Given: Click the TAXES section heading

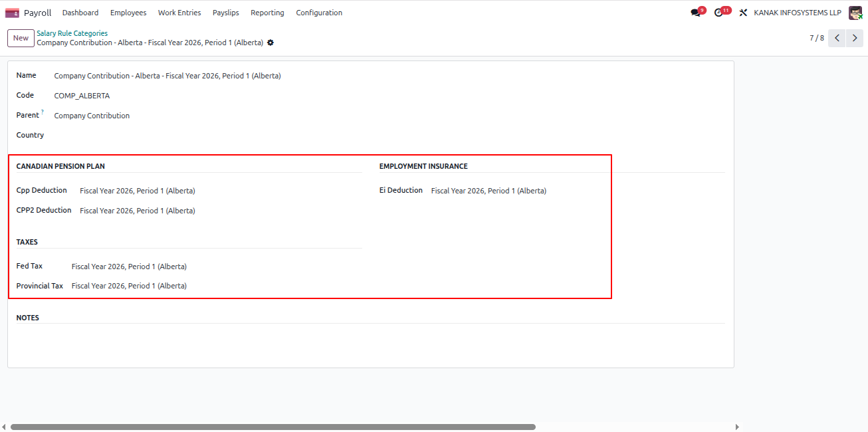Looking at the screenshot, I should (x=27, y=242).
